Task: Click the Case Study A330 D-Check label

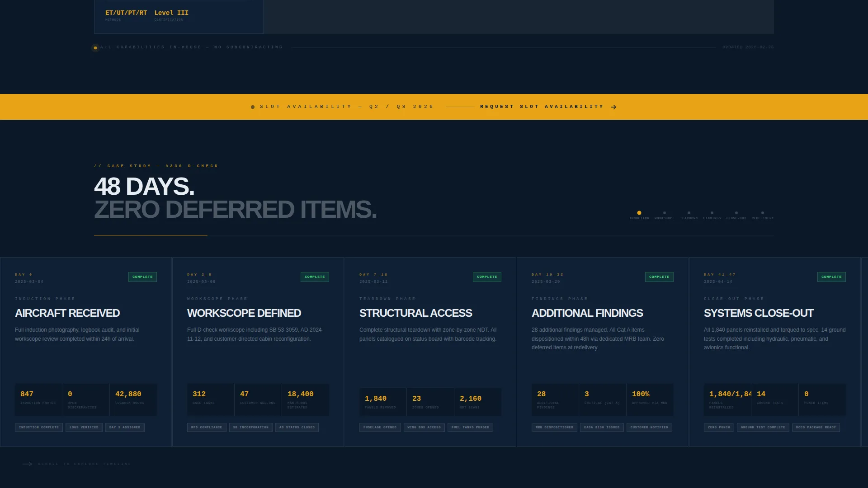Action: [156, 166]
